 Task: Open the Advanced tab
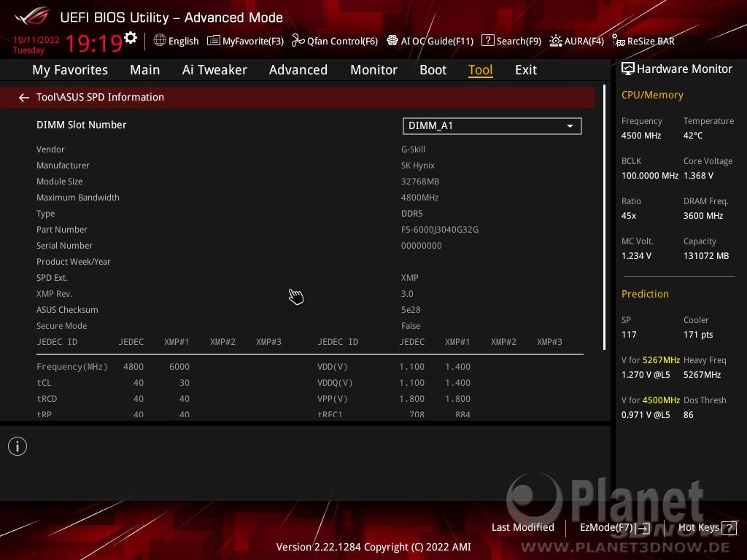tap(298, 70)
